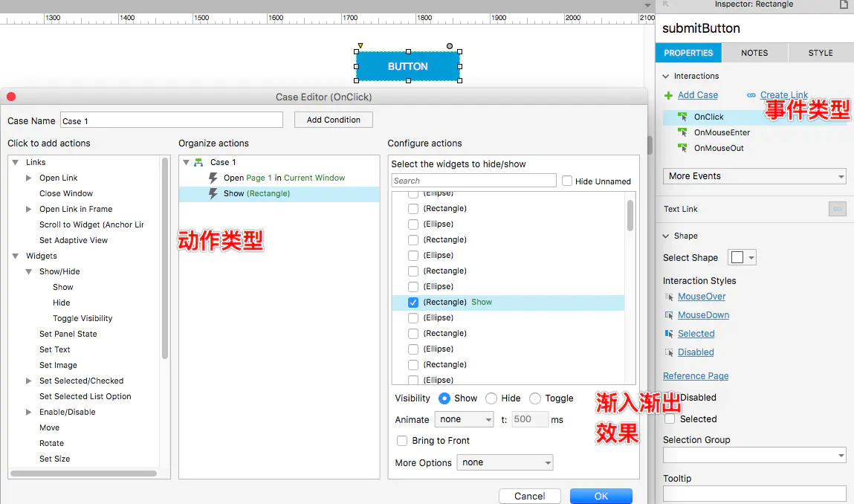Screen dimensions: 854x504
Task: Click the Add Condition button
Action: (333, 120)
